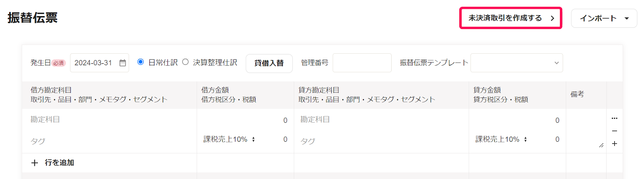644x179 pixels.
Task: Click plus icon beside 行を追加
Action: tap(35, 163)
